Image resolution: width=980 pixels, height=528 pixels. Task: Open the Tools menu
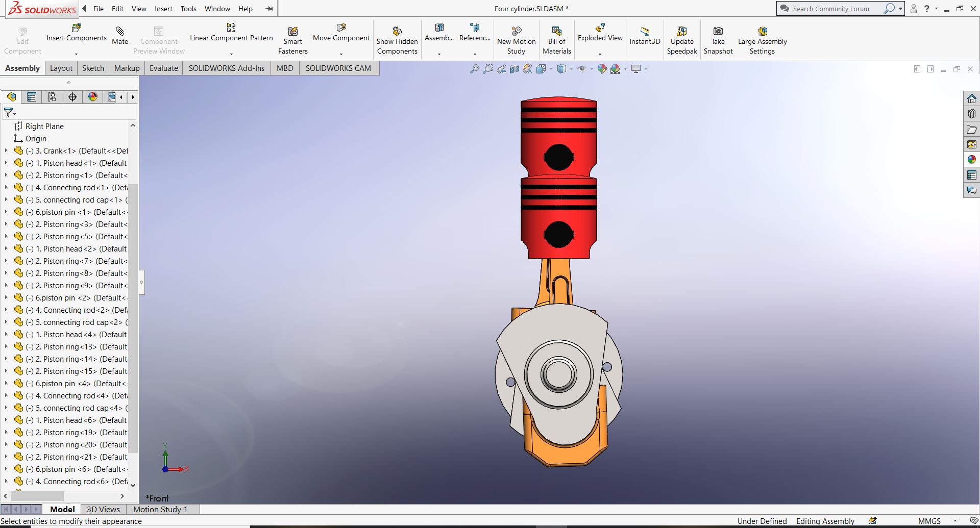tap(188, 9)
